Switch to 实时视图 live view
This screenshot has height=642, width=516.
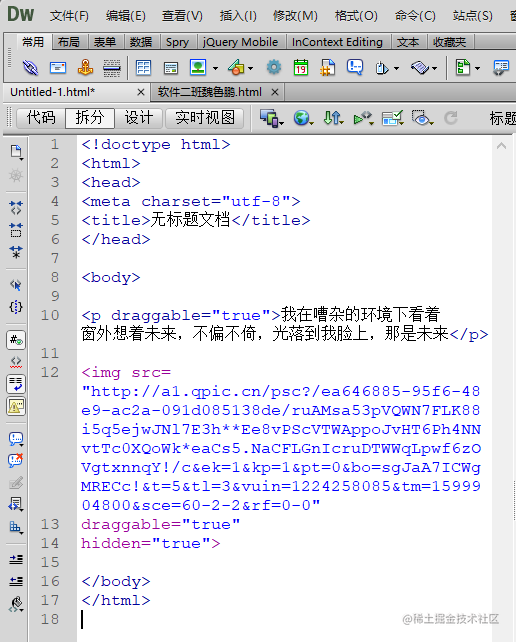[x=205, y=118]
